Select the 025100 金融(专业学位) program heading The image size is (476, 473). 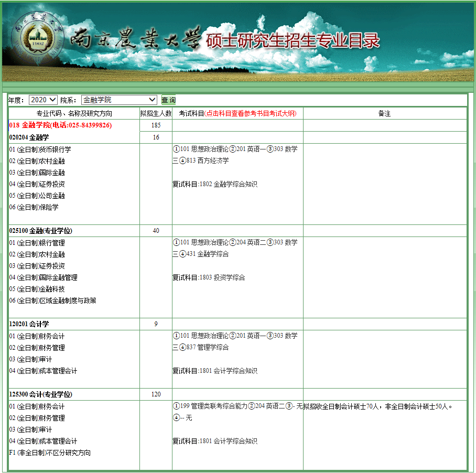41,231
